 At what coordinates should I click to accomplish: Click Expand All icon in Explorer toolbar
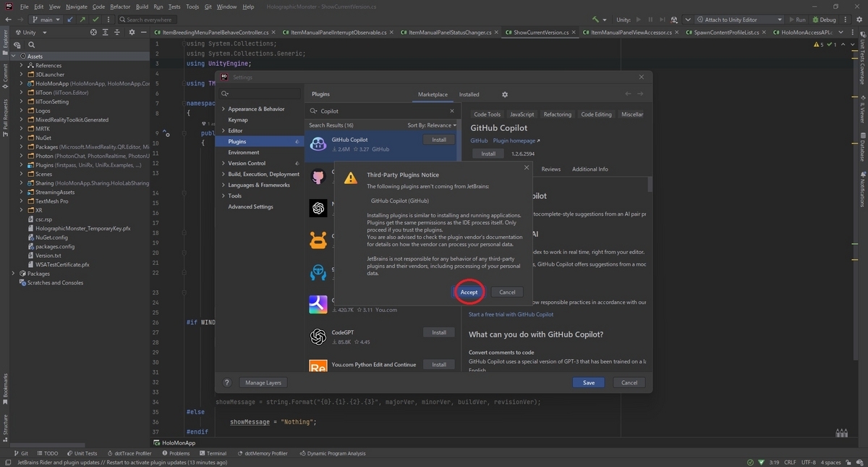(106, 33)
